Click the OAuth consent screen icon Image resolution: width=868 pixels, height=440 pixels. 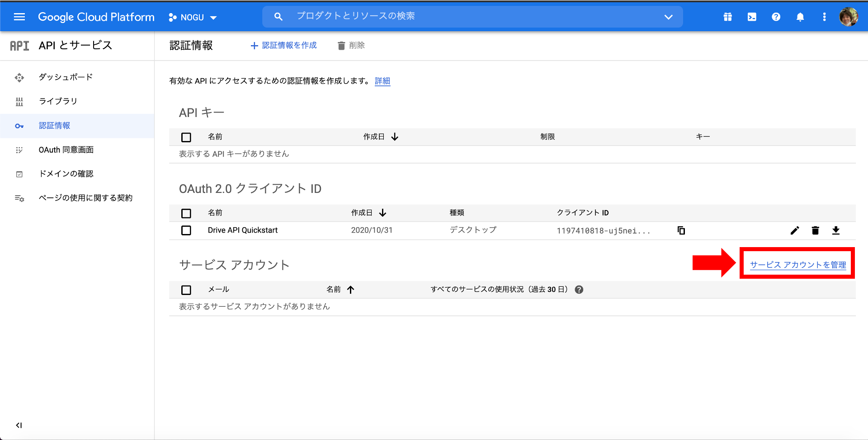click(19, 150)
